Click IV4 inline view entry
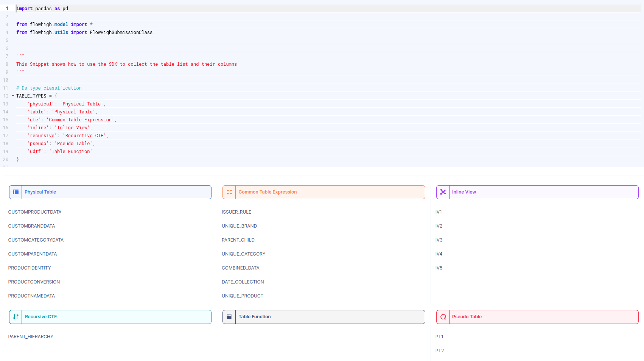This screenshot has width=644, height=361. tap(439, 254)
